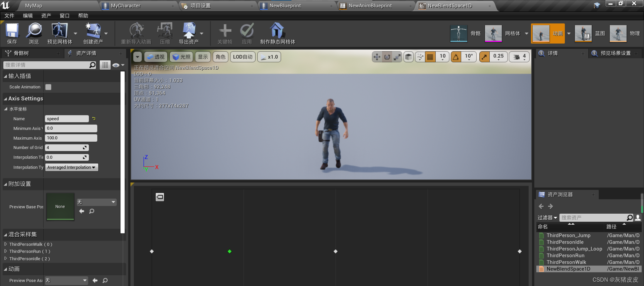
Task: Click the 压缩 compress icon
Action: coord(165,33)
